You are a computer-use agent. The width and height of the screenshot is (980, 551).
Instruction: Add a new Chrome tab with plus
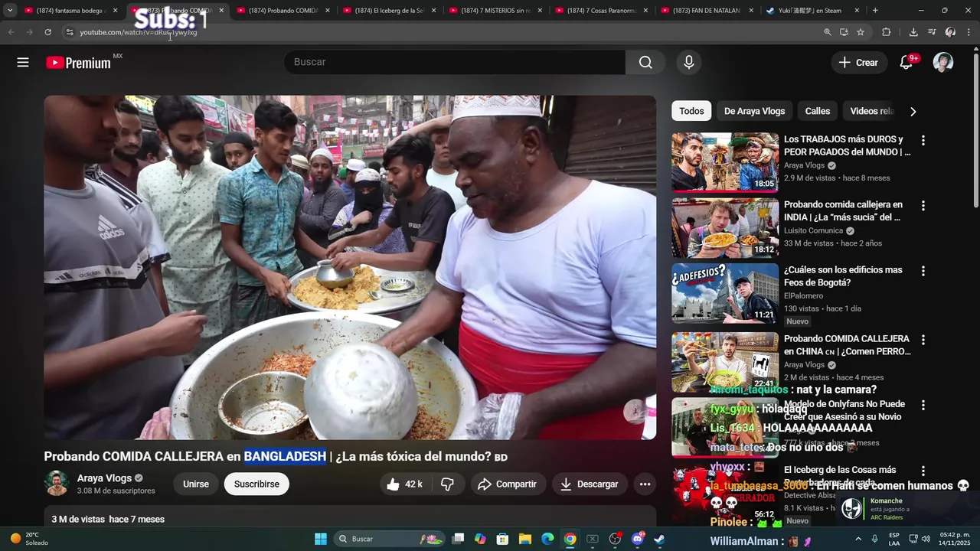pos(875,11)
